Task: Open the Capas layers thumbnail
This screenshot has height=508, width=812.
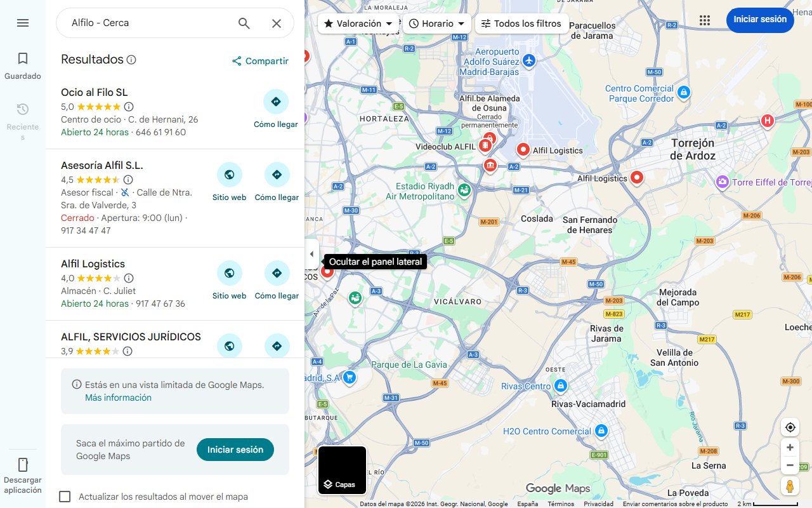Action: (x=342, y=470)
